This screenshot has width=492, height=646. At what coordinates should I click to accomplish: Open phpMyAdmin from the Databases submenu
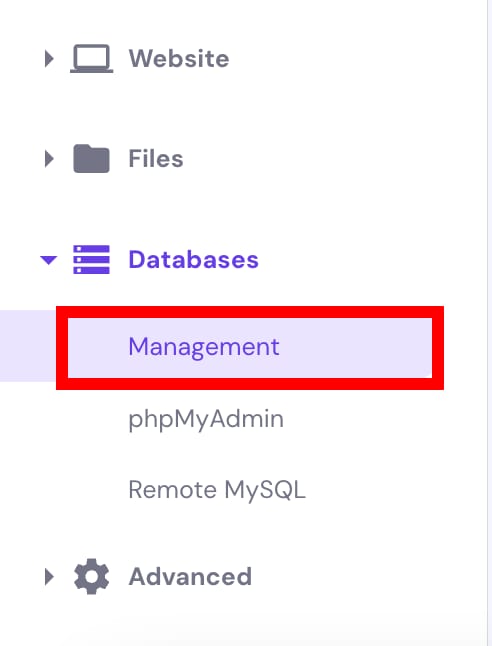(206, 419)
